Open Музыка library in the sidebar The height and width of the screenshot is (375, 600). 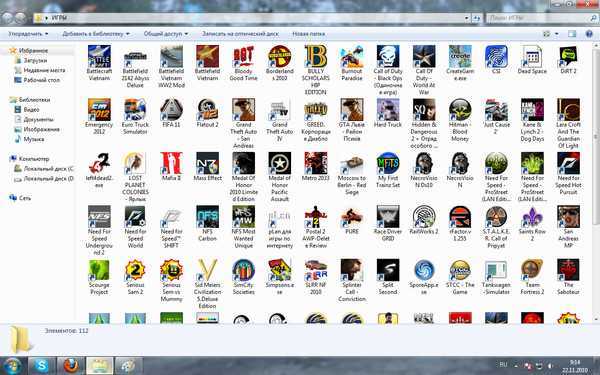[x=34, y=139]
